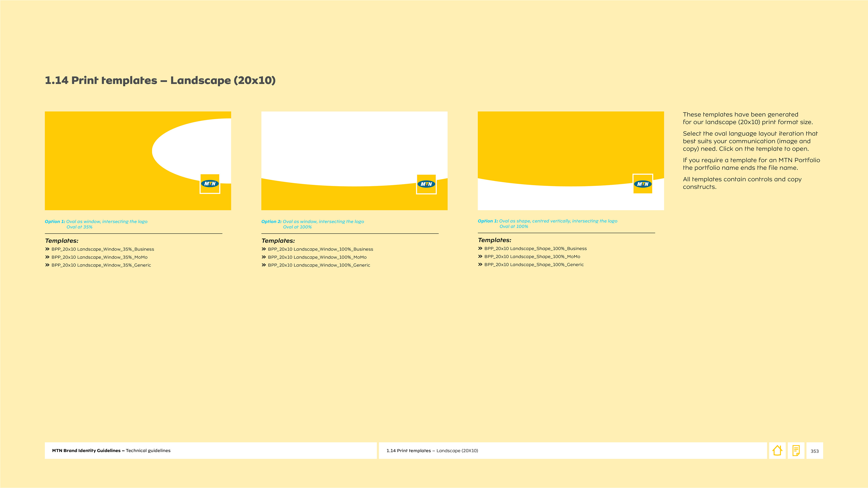
Task: Click the heading 1.14 Print templates – Landscape (20x10)
Action: (160, 80)
